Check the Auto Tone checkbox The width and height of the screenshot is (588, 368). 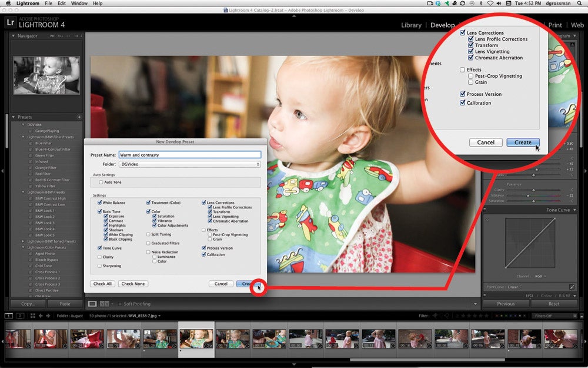[x=101, y=182]
